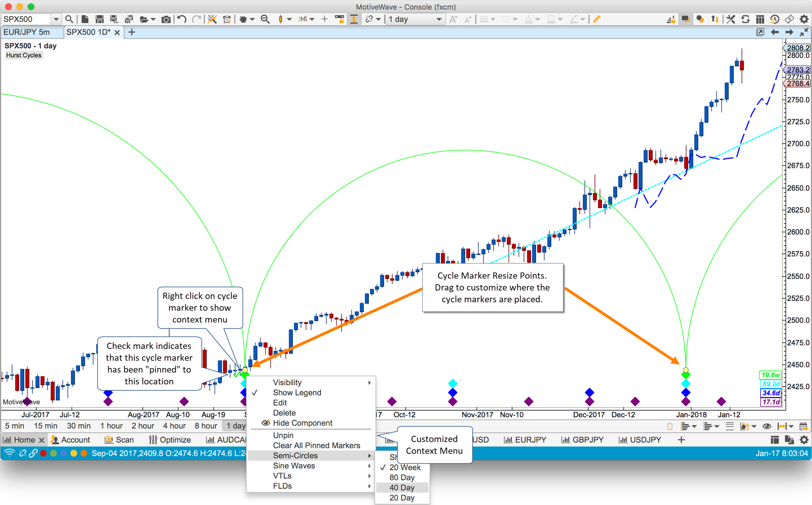Click the undo arrow icon
The height and width of the screenshot is (505, 812).
pos(182,19)
